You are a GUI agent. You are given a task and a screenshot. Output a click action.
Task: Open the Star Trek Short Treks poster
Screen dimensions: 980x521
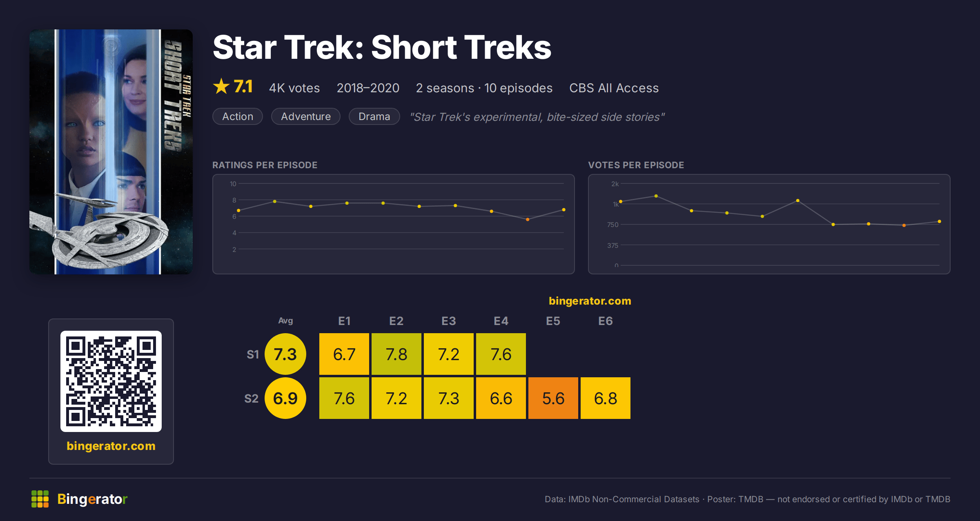coord(111,152)
